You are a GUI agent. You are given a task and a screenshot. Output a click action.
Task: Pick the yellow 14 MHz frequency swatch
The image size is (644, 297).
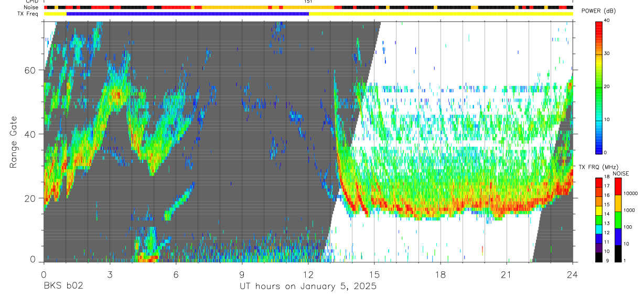[599, 211]
